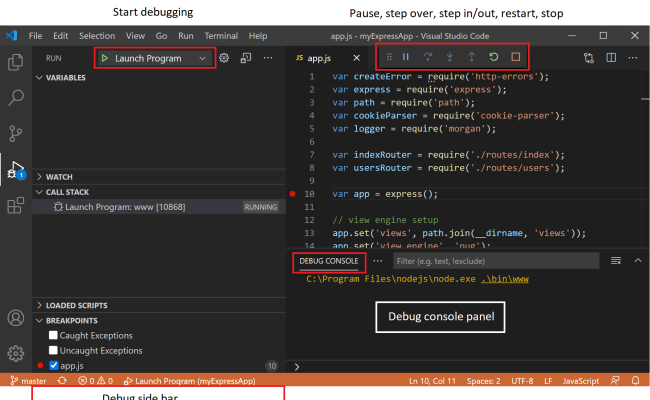Change language mode via JavaScript entry
This screenshot has width=650, height=400.
coord(581,381)
